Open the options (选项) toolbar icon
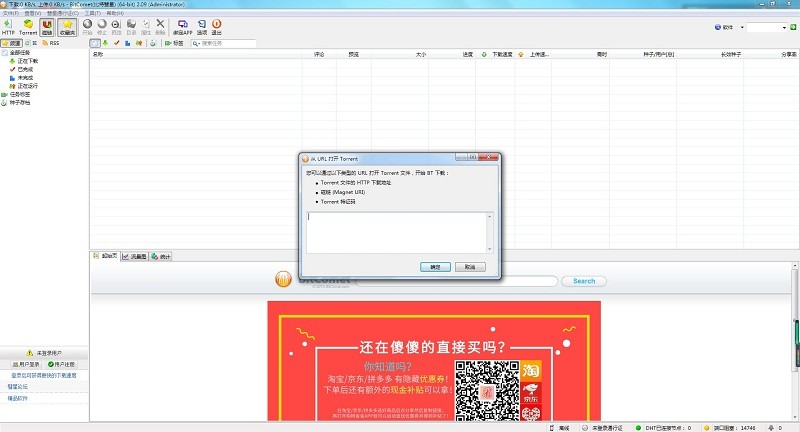The image size is (800, 432). [202, 26]
